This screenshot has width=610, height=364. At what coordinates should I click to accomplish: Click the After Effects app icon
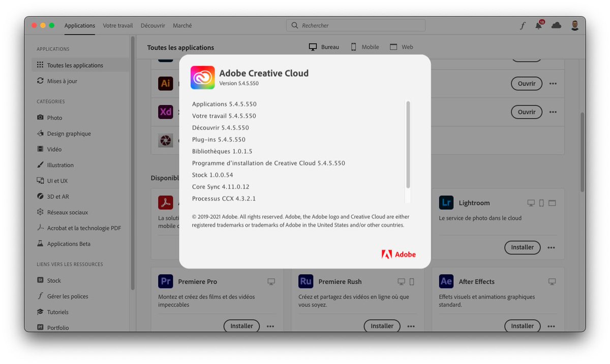[446, 281]
